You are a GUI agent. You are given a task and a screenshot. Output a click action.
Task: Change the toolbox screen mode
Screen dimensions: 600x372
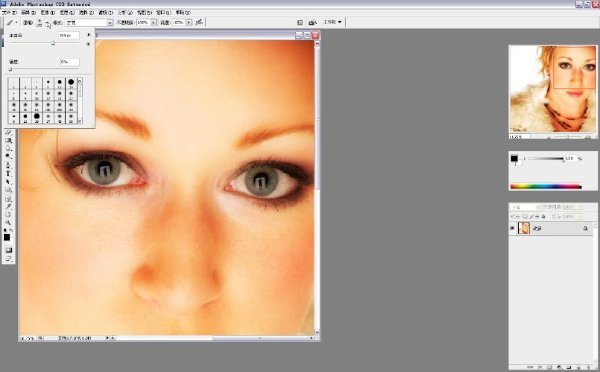tap(8, 259)
